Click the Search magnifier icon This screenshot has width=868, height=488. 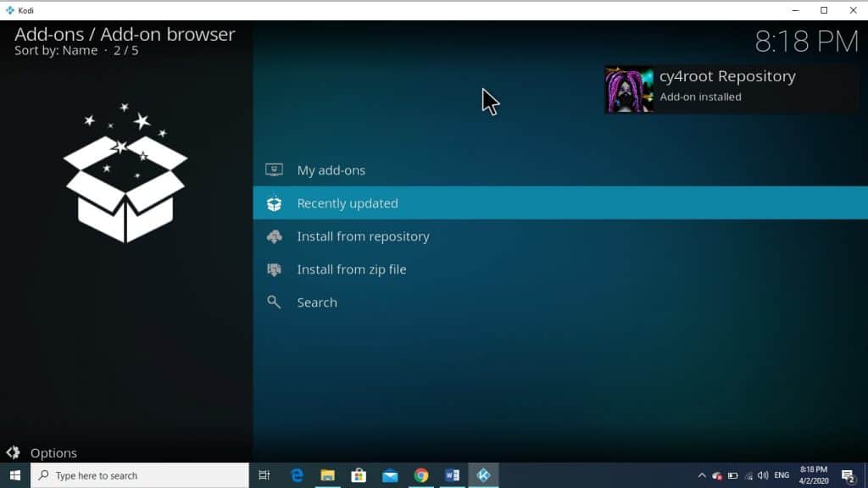click(x=274, y=302)
